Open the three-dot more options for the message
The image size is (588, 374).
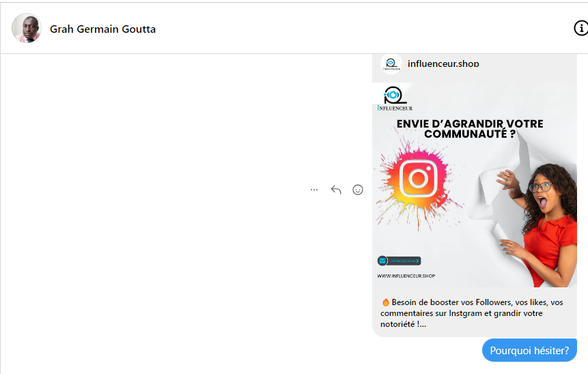[x=314, y=190]
